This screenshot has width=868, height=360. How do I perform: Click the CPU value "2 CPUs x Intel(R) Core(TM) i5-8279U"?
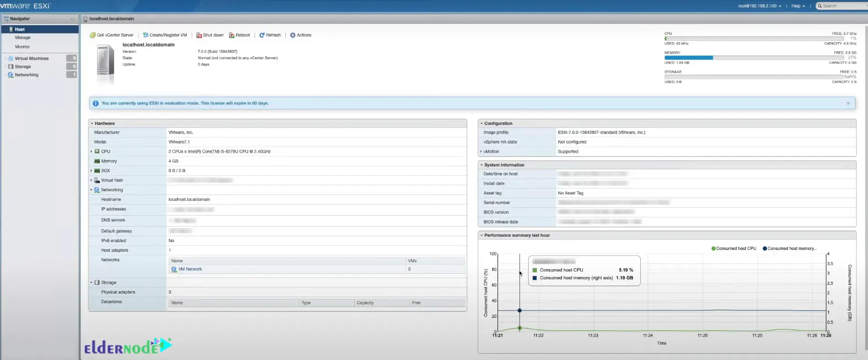(219, 151)
